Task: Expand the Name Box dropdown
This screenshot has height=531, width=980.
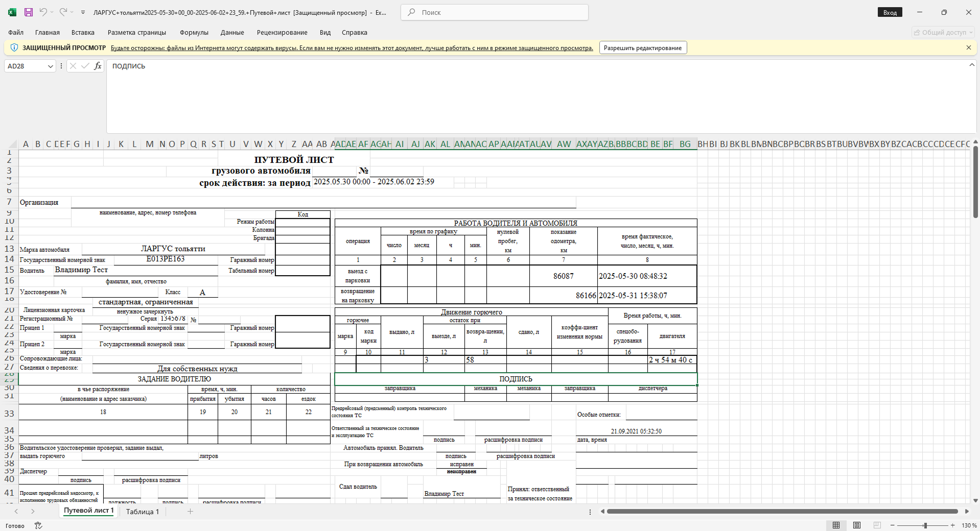Action: [x=50, y=66]
